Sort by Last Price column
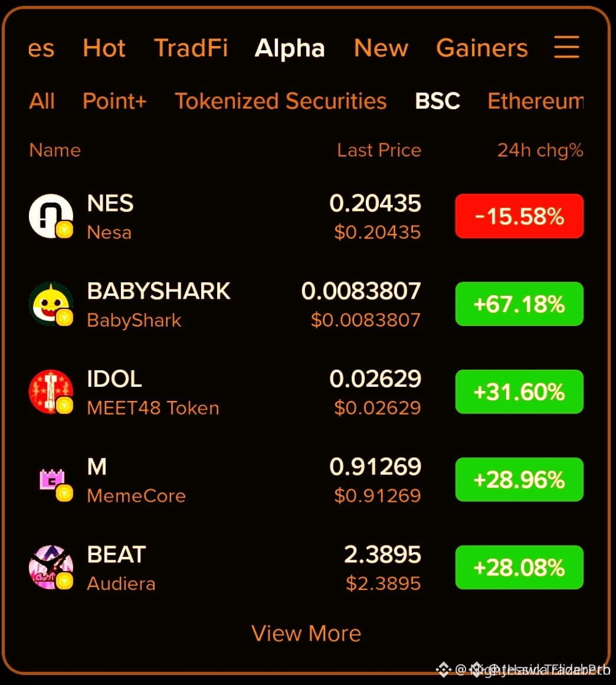 379,150
